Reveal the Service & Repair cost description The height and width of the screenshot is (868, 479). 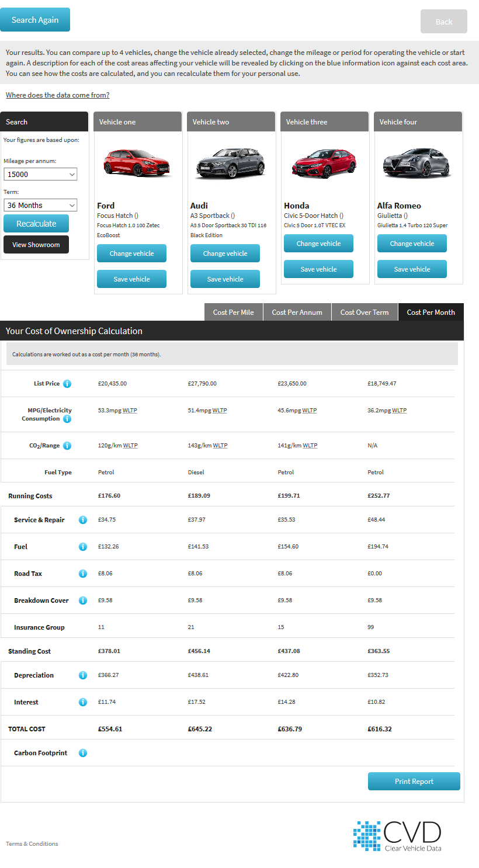click(83, 520)
